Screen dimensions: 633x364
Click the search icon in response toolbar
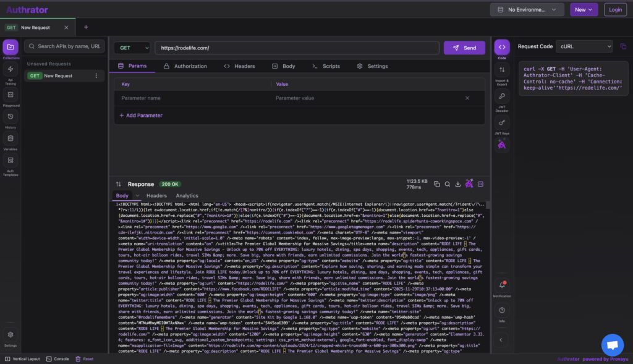[447, 184]
